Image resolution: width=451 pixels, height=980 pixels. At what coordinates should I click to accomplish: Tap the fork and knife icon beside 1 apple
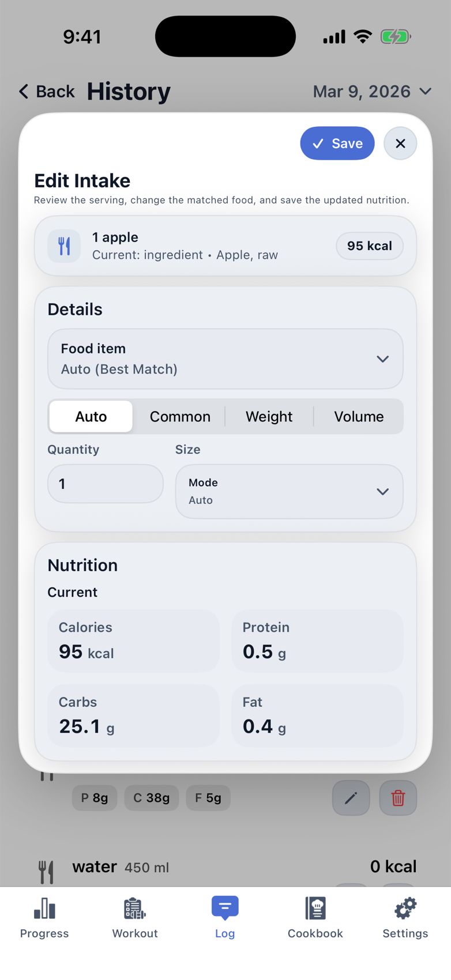(x=64, y=246)
